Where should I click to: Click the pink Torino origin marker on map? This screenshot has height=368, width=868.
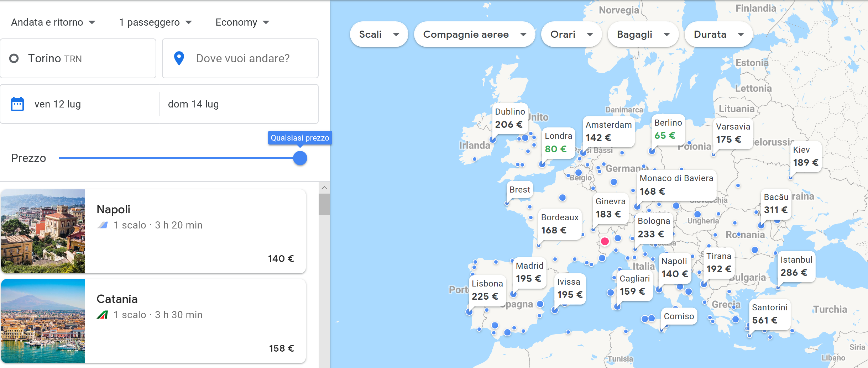605,241
